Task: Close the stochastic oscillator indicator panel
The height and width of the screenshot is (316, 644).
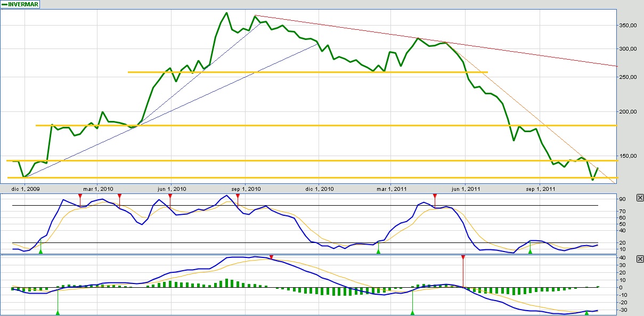Action: pos(640,198)
